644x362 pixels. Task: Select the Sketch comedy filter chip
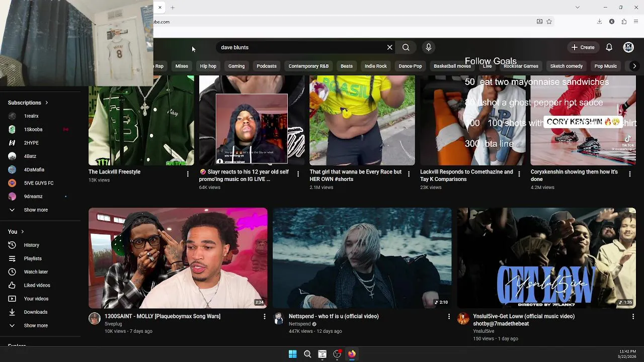[567, 66]
